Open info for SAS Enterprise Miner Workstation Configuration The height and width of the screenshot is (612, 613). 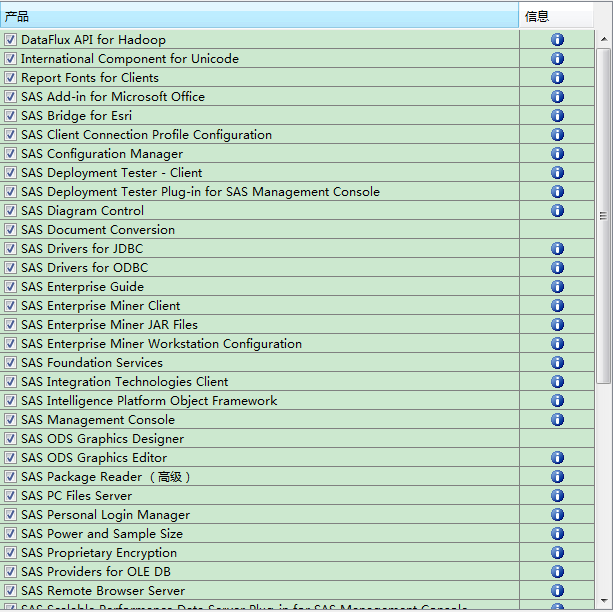[x=557, y=344]
